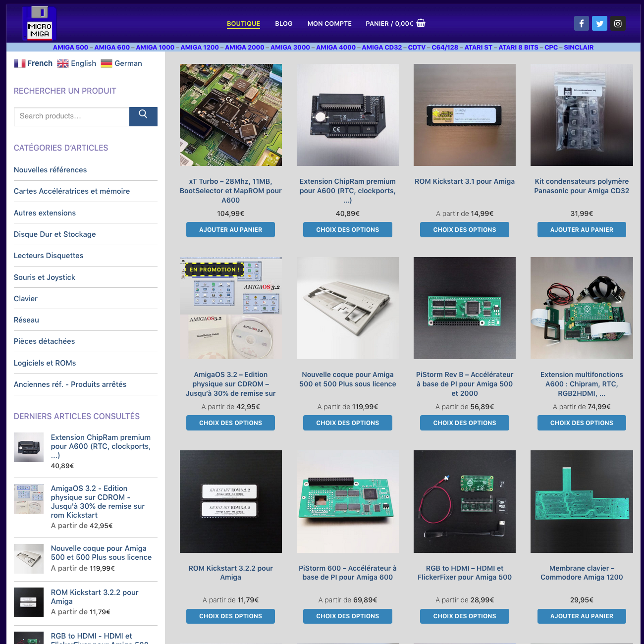Open RGB to HDMI FlickerFixer title link

[x=465, y=573]
